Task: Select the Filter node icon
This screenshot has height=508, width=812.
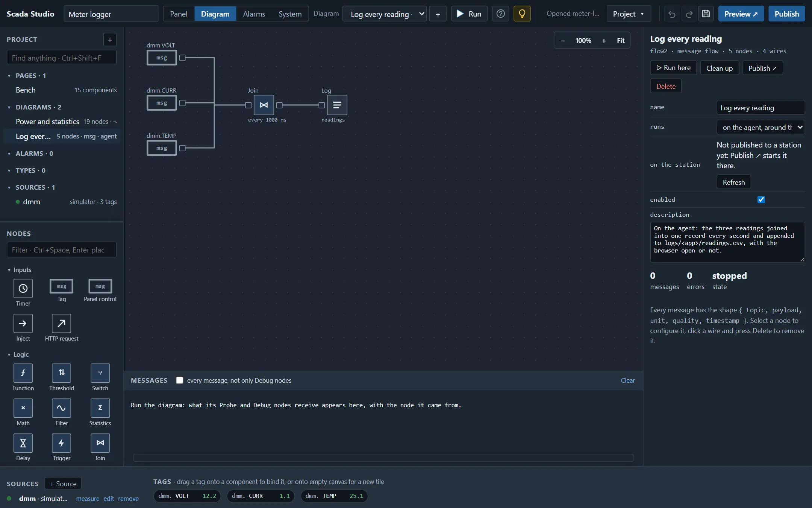Action: 61,408
